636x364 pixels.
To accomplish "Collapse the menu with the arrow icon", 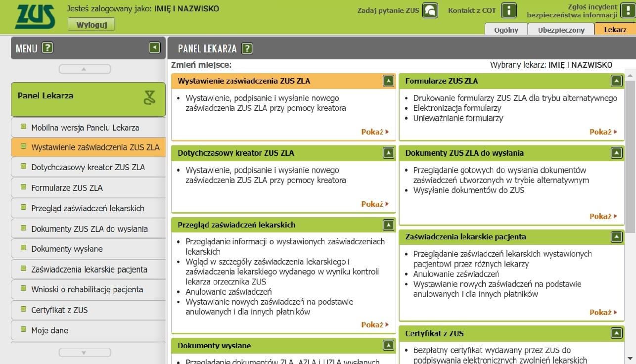I will 155,47.
